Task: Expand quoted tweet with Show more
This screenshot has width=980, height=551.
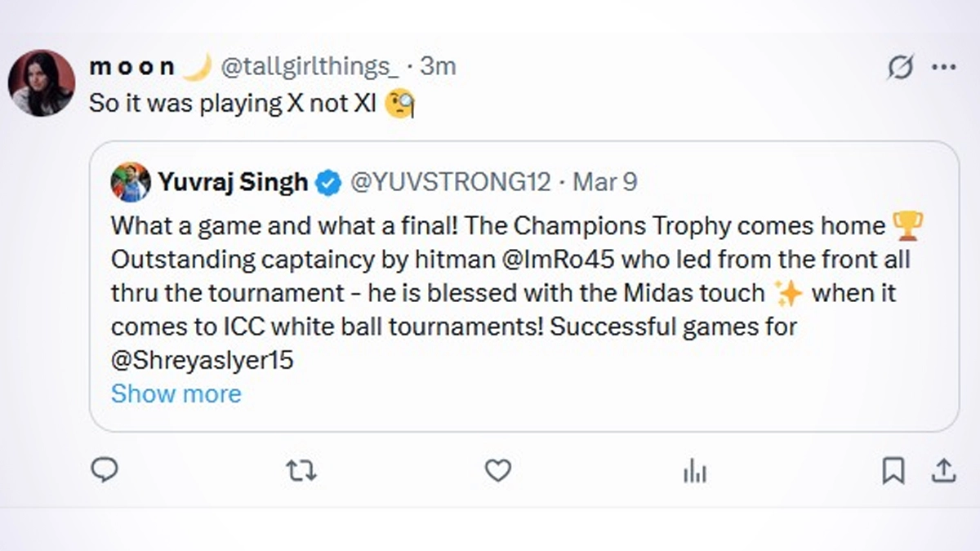Action: pyautogui.click(x=176, y=394)
